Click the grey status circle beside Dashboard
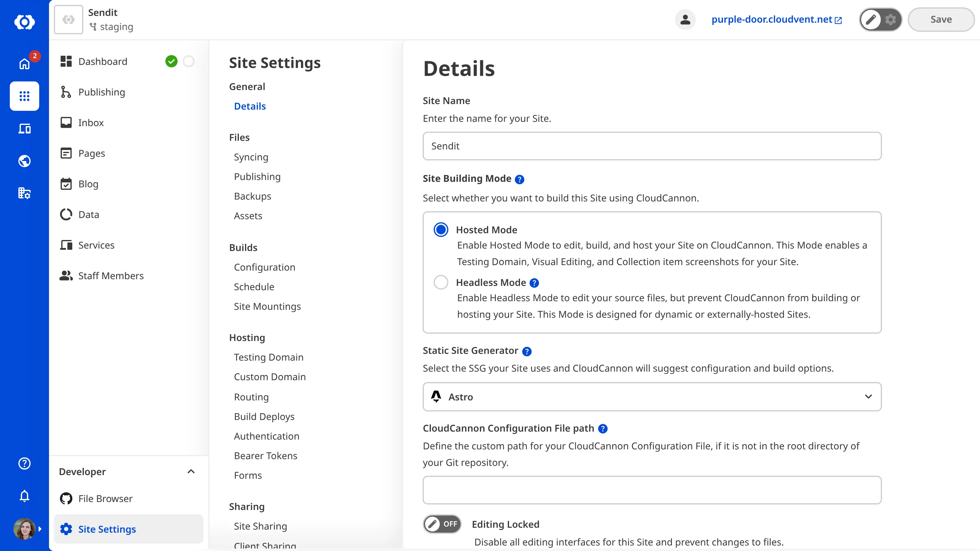 (189, 61)
